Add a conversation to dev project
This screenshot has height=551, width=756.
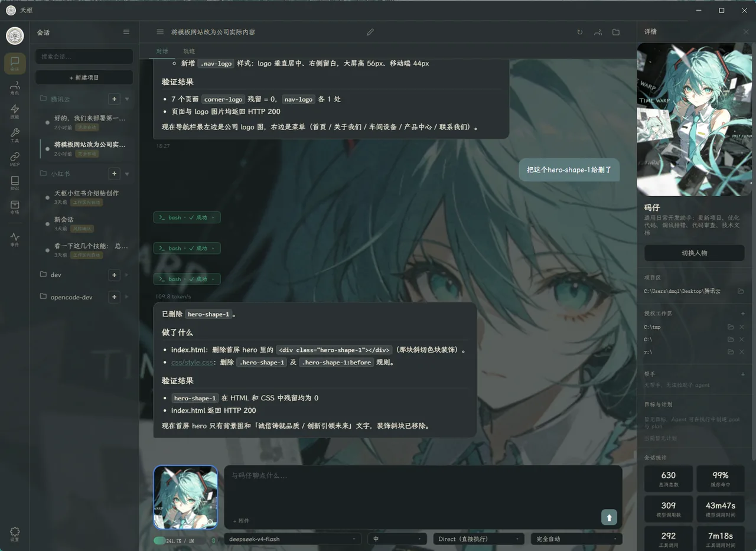pos(115,275)
